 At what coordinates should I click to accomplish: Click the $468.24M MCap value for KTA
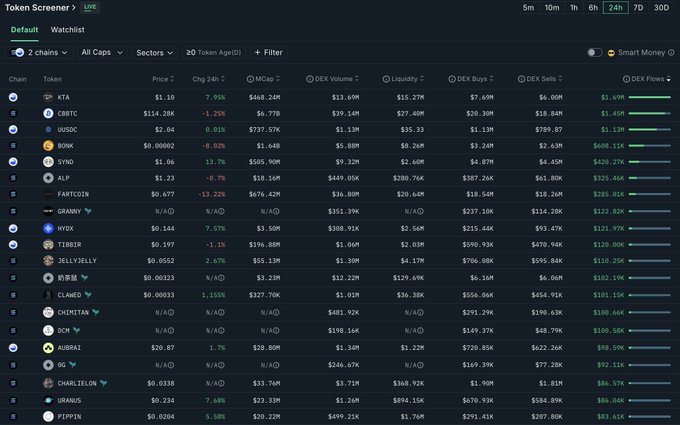coord(264,97)
